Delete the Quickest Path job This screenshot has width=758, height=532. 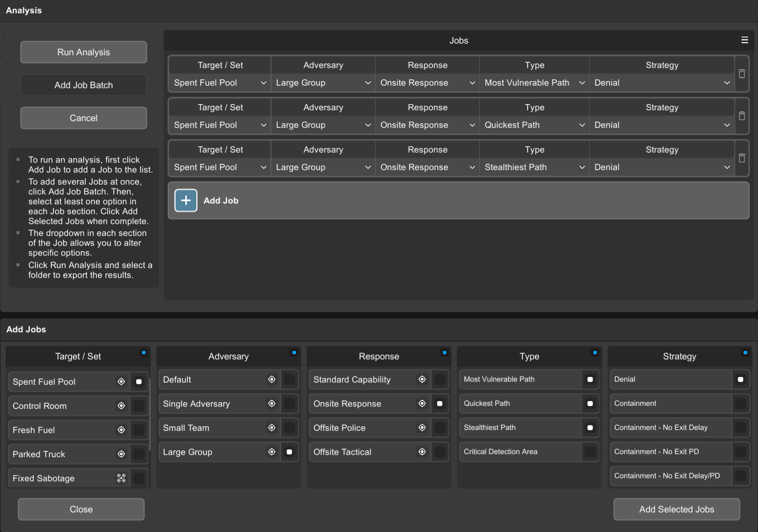(742, 116)
